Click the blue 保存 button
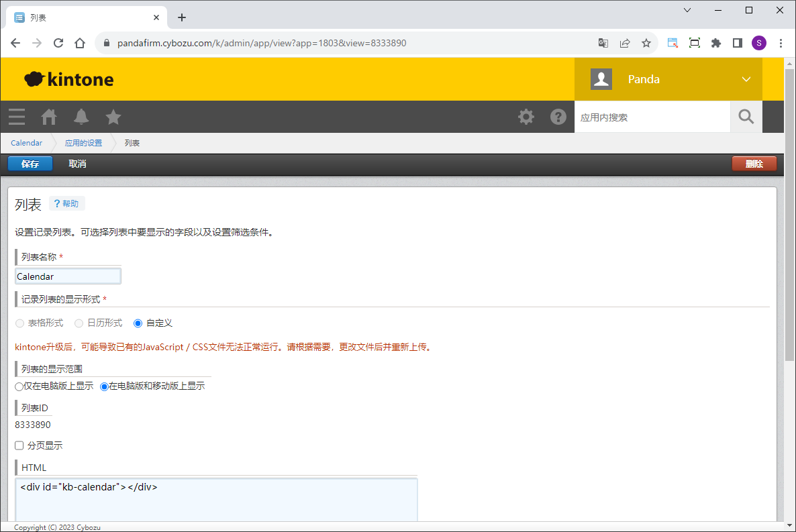 pos(30,164)
